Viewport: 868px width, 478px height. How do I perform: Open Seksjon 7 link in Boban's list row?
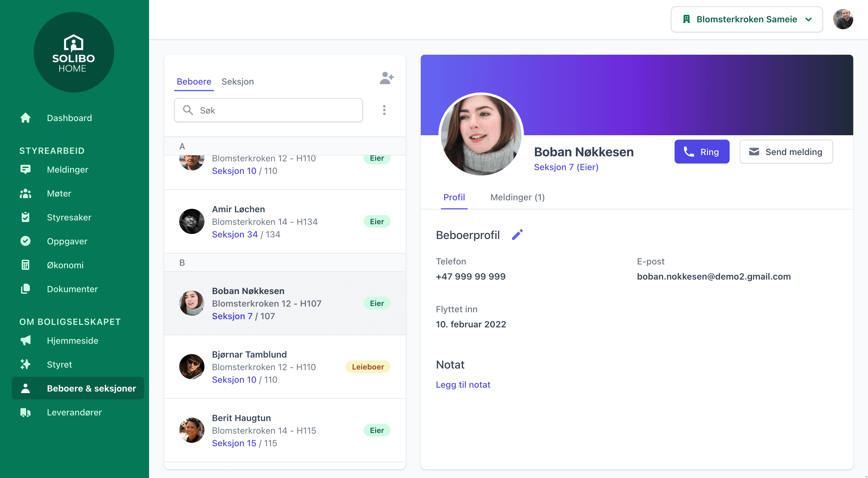tap(232, 316)
